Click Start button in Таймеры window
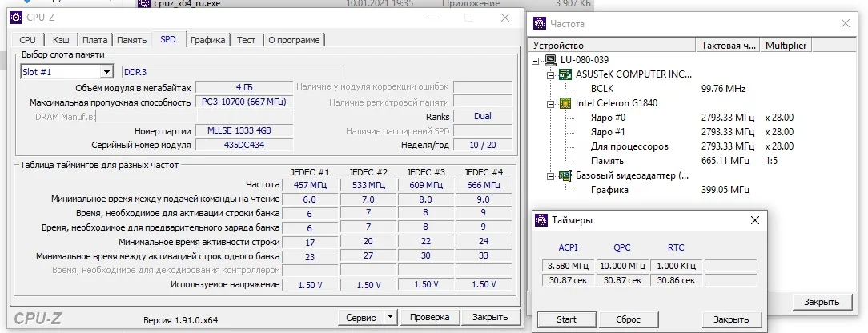 (x=566, y=319)
